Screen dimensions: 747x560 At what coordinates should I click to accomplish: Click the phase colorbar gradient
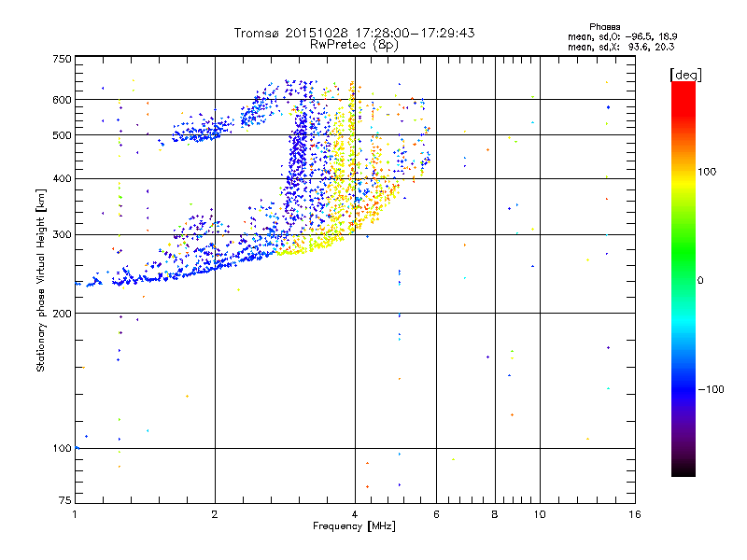[x=684, y=278]
